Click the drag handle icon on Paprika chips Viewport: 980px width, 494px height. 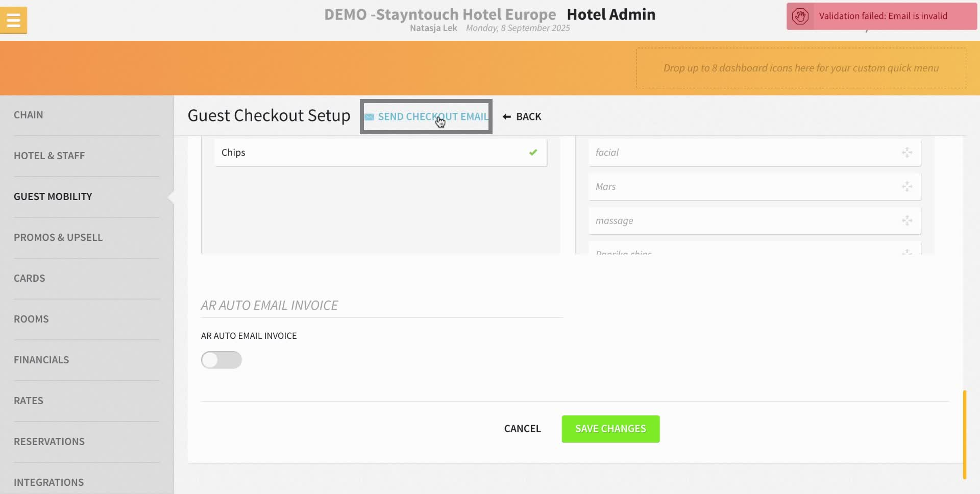click(907, 252)
